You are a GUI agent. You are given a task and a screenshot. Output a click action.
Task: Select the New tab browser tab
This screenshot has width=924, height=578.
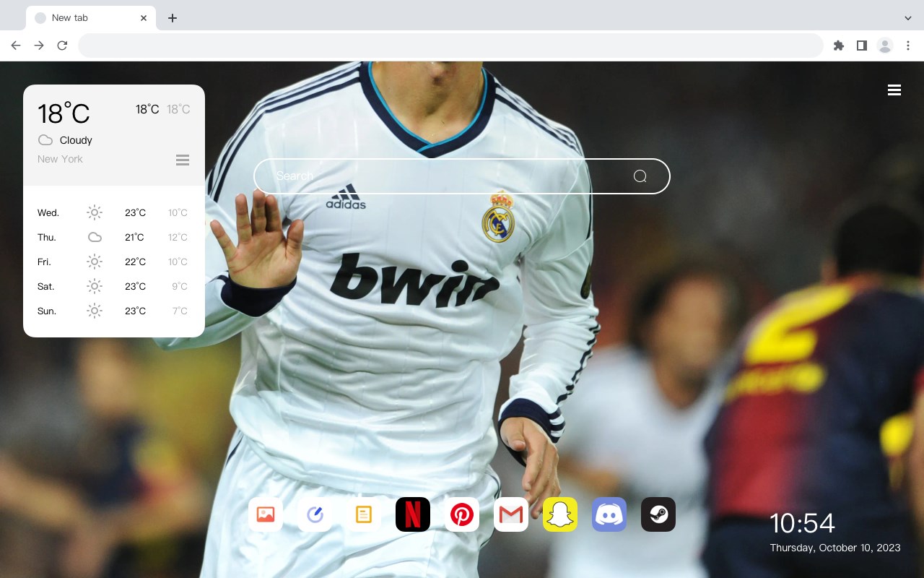pos(91,18)
